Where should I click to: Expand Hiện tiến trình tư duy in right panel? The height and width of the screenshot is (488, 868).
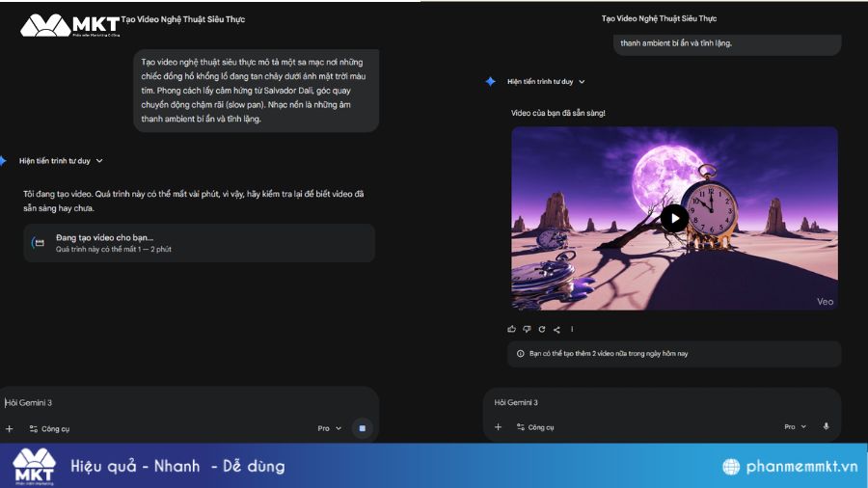(x=546, y=82)
